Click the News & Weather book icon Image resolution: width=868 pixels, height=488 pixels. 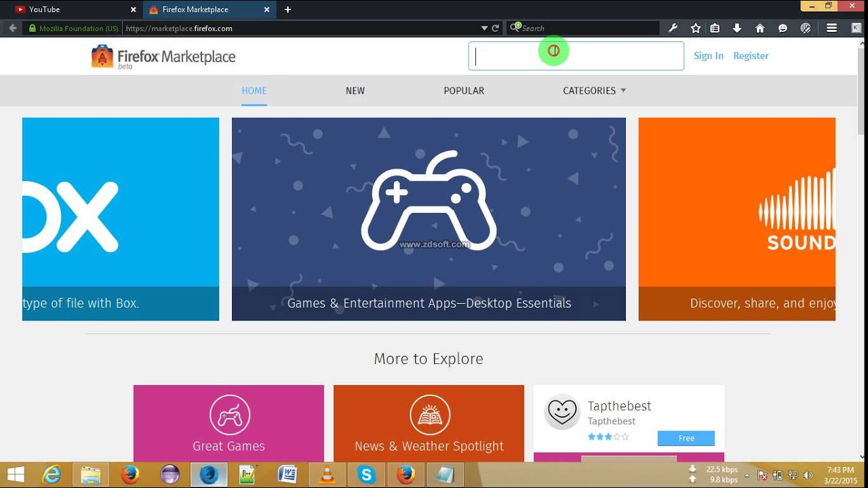coord(430,415)
